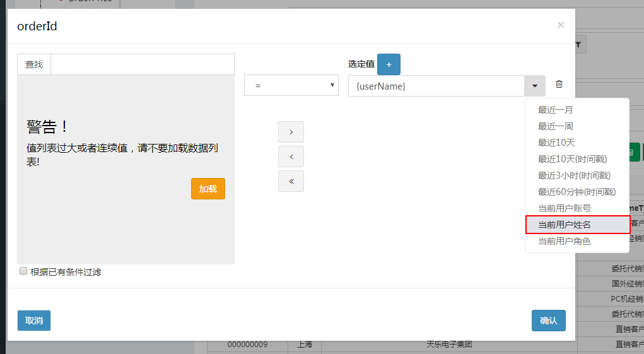Screen dimensions: 644x354
Task: Open the filter funnel icon behind dialog
Action: (x=579, y=44)
